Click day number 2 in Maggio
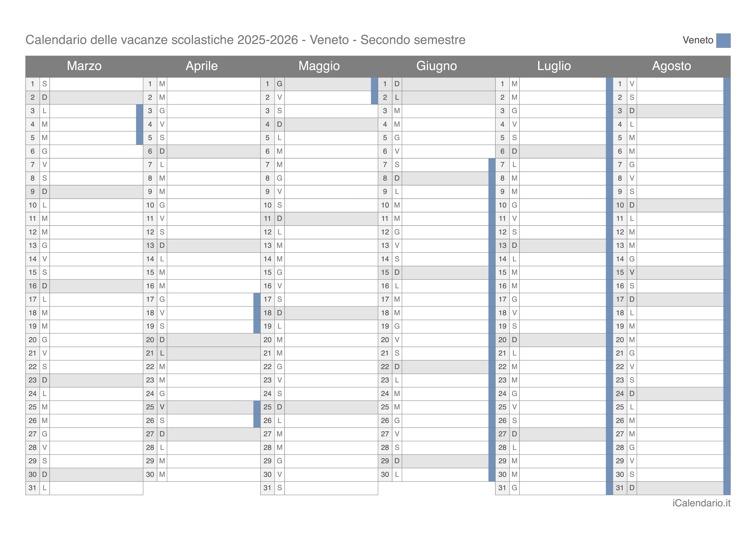Image resolution: width=756 pixels, height=535 pixels. click(x=267, y=98)
